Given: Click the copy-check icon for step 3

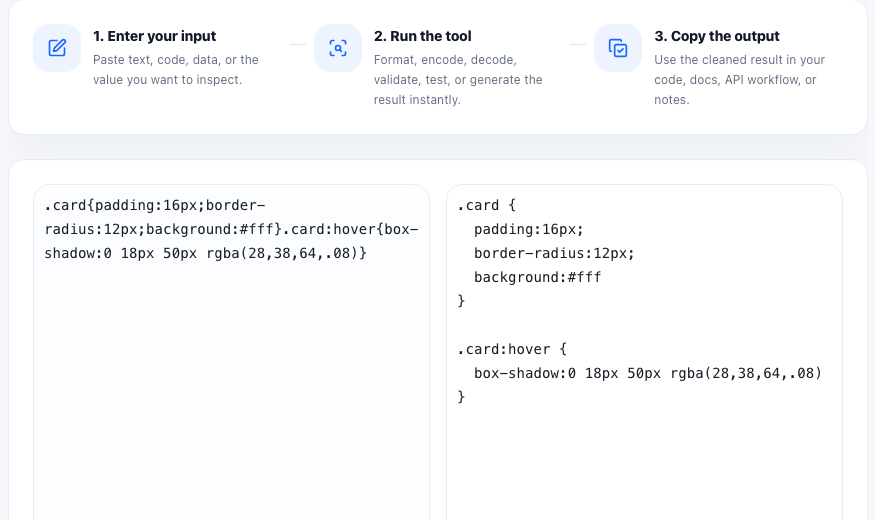Looking at the screenshot, I should coord(618,48).
